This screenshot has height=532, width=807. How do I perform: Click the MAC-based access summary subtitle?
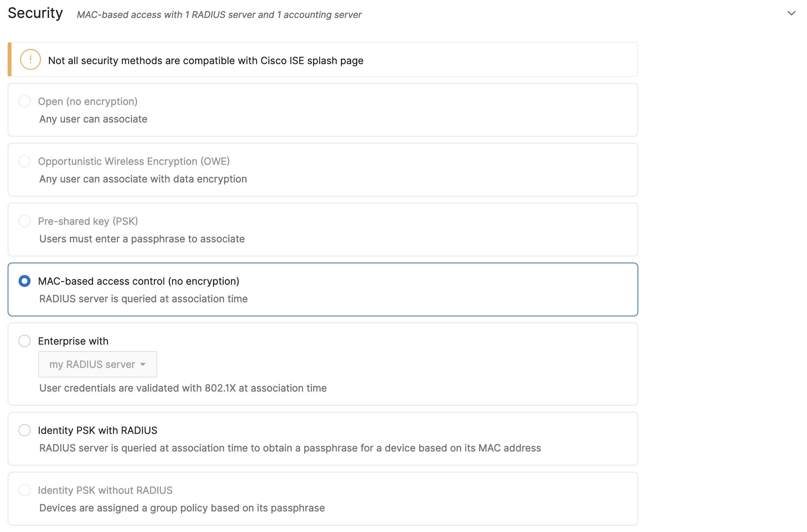219,15
